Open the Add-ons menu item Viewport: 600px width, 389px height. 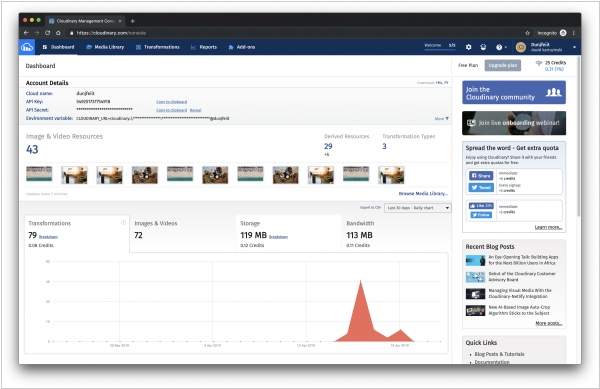coord(241,47)
